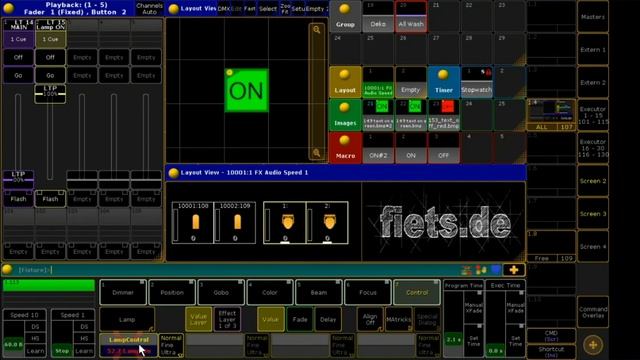640x360 pixels.
Task: Select the All Wash group
Action: point(411,16)
